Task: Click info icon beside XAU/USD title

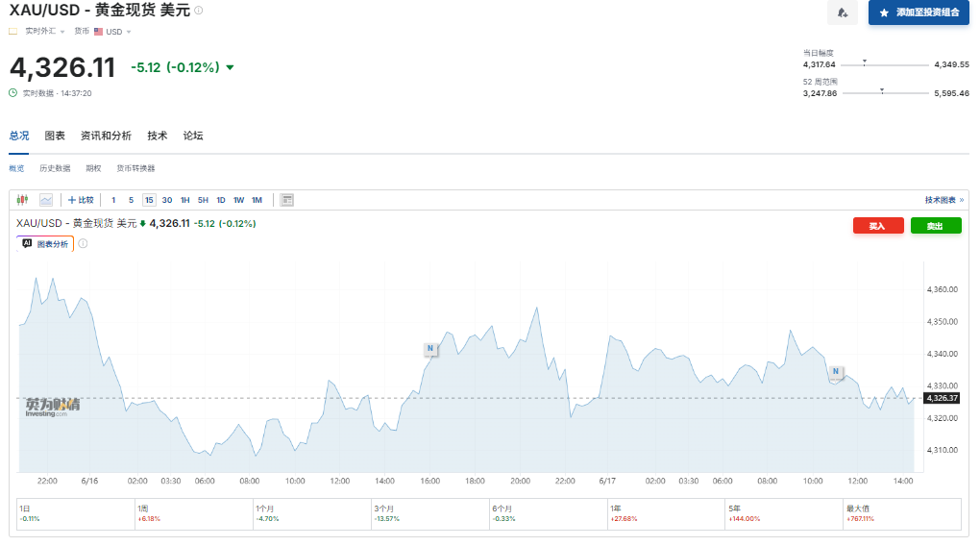Action: (x=199, y=10)
